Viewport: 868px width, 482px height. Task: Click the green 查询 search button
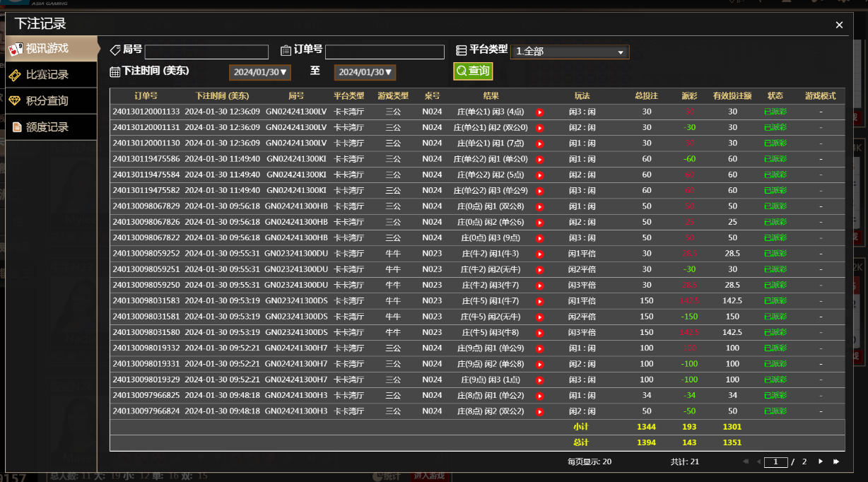point(473,71)
